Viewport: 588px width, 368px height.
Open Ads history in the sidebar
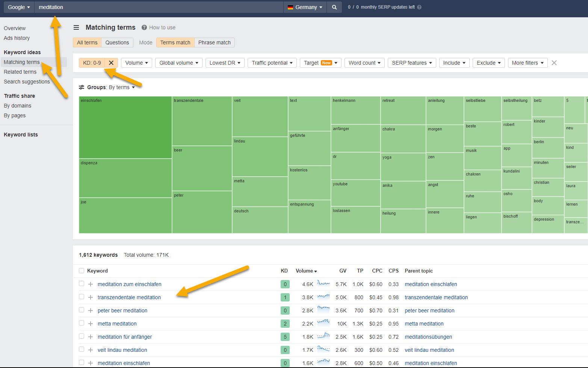coord(17,38)
